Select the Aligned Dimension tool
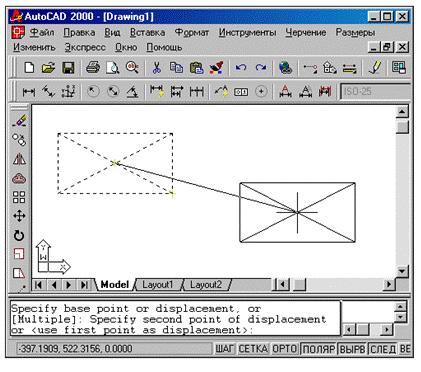The width and height of the screenshot is (421, 372). click(48, 92)
